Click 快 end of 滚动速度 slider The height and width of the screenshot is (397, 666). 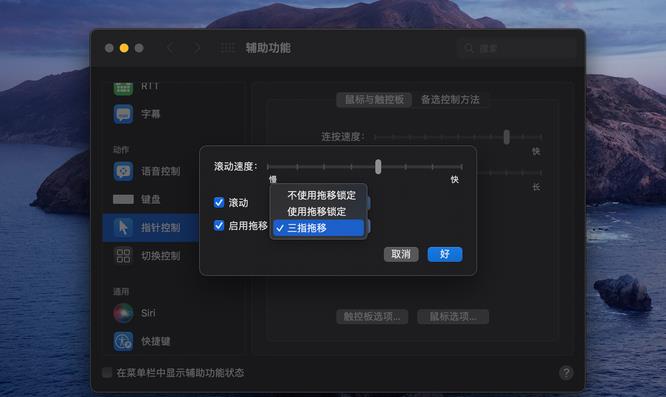pos(454,180)
